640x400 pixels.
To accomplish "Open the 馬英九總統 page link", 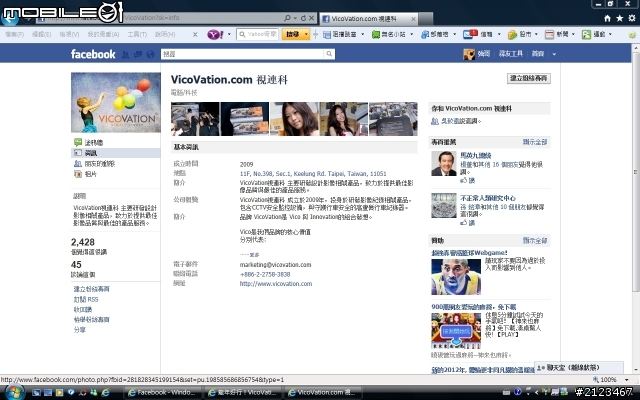I will pyautogui.click(x=476, y=156).
